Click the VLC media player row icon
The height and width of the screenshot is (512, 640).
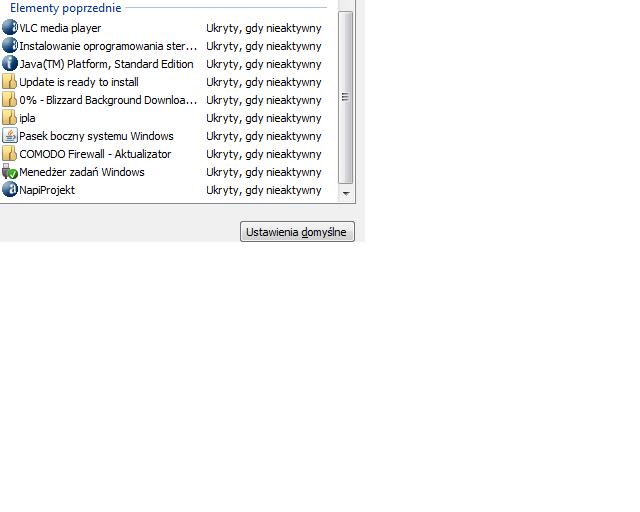(10, 28)
